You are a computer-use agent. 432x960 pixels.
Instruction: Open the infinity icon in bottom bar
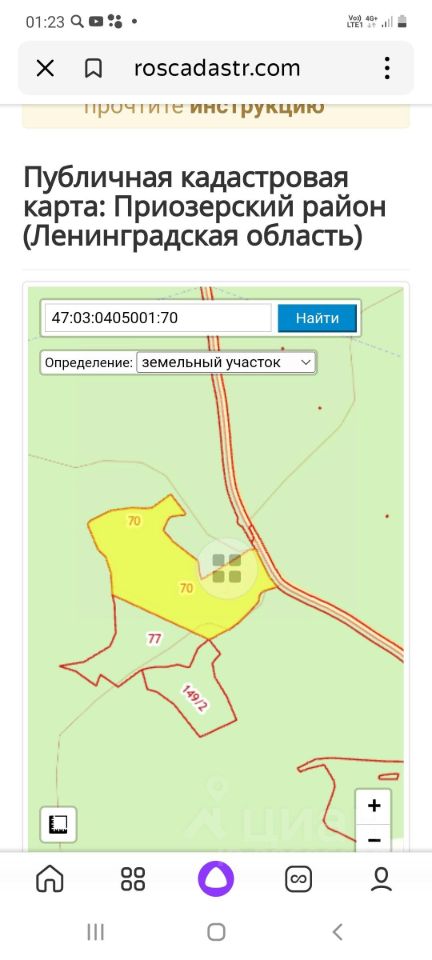pos(299,879)
